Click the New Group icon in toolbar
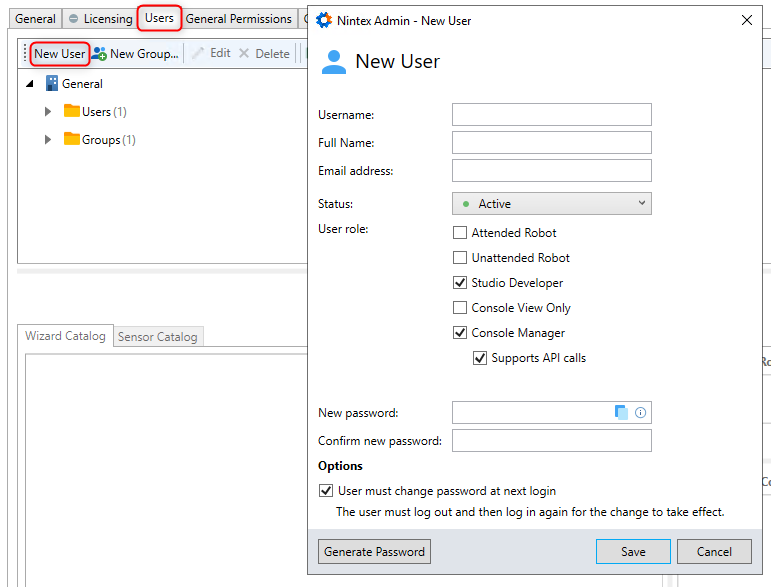The height and width of the screenshot is (587, 771). pos(99,54)
